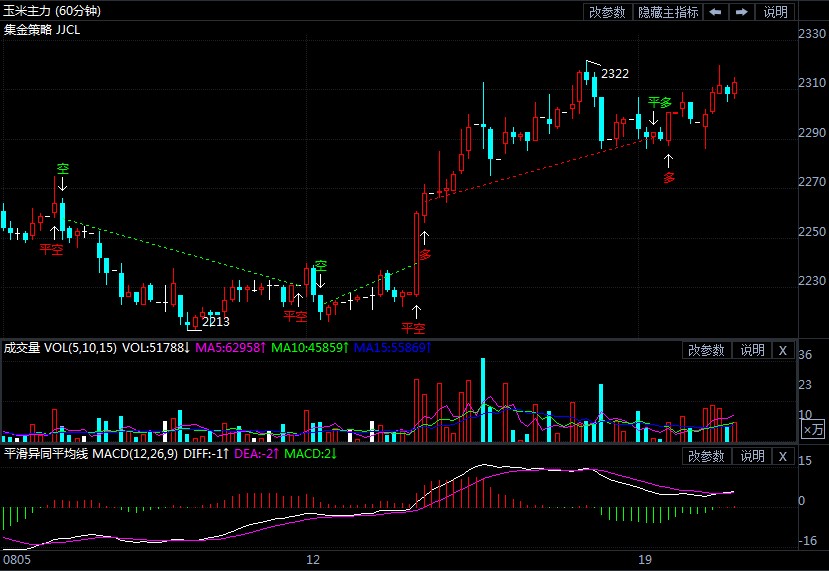829x571 pixels.
Task: Open 说明 in the volume panel
Action: 752,350
